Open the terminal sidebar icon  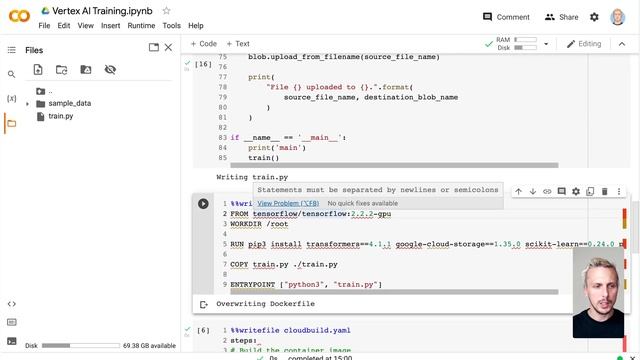pos(11,341)
